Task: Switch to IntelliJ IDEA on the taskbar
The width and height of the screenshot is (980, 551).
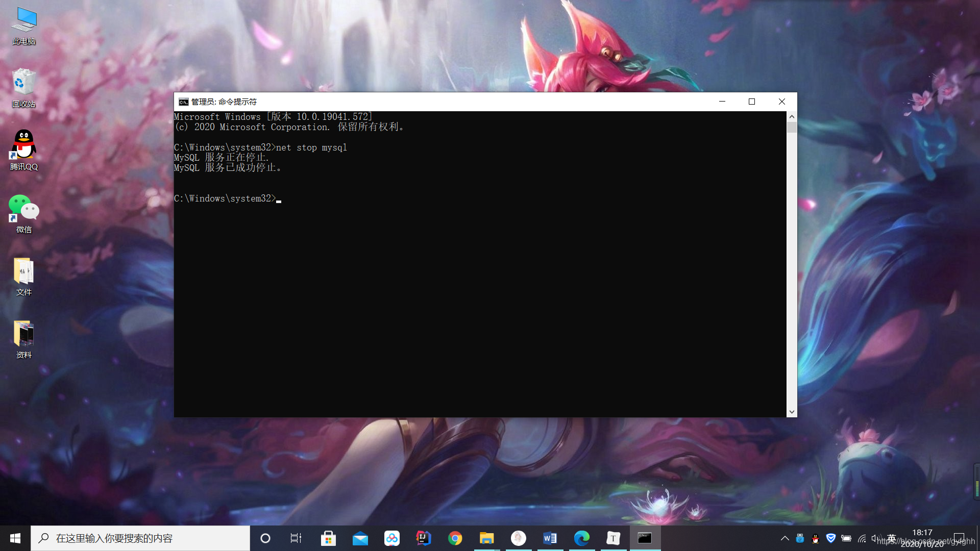Action: [424, 538]
